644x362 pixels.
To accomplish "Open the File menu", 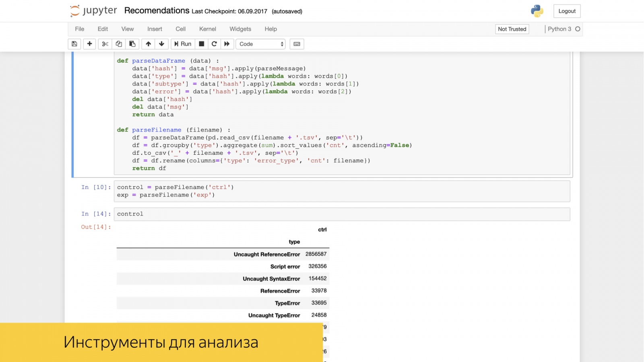I will point(80,29).
